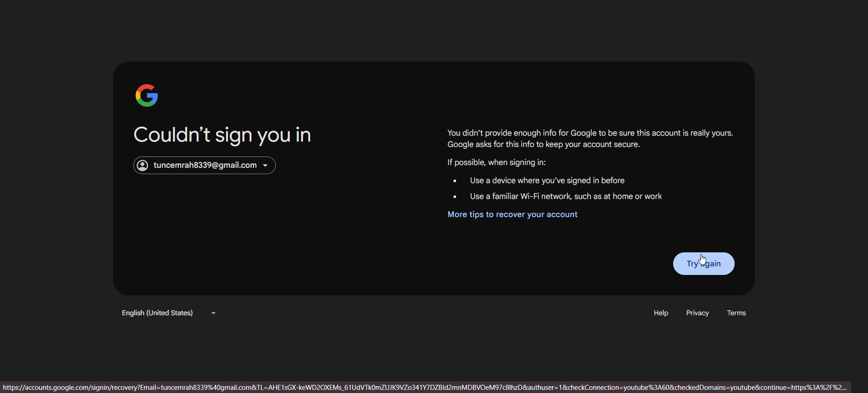
Task: Click the If possible, when signing in: text
Action: click(496, 162)
